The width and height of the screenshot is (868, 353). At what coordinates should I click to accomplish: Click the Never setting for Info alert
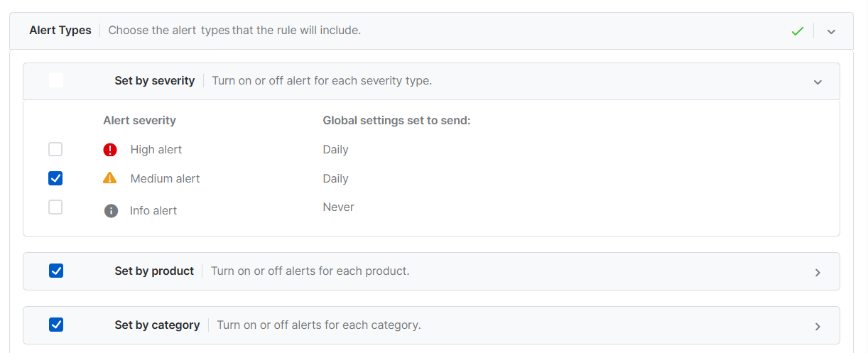coord(338,207)
